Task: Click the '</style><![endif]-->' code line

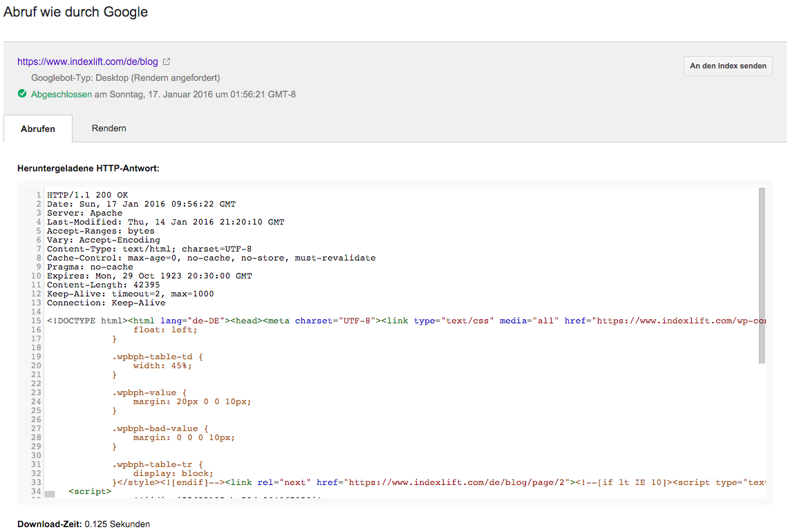Action: (439, 483)
